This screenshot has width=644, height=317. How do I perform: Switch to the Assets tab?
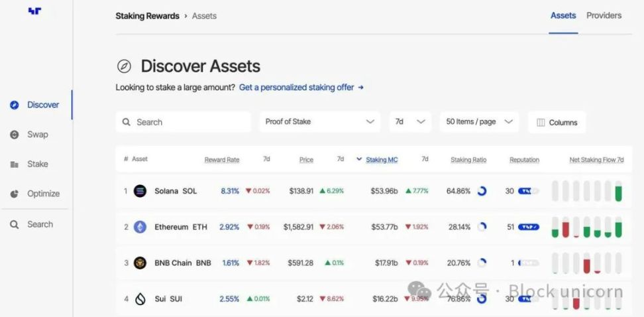tap(563, 16)
